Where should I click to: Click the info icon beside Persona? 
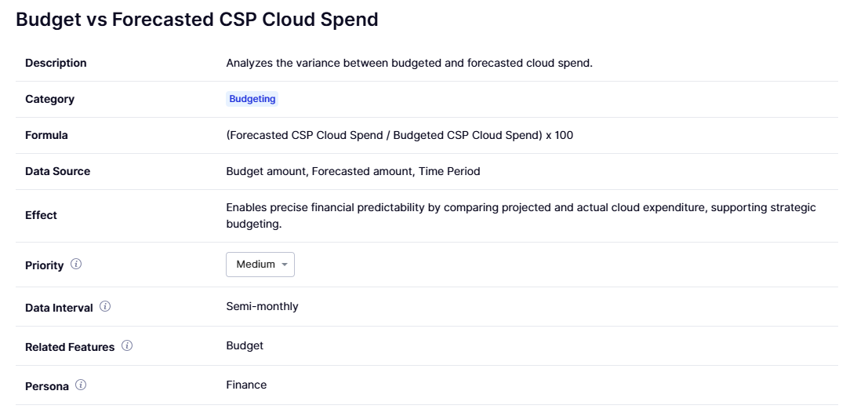tap(81, 385)
